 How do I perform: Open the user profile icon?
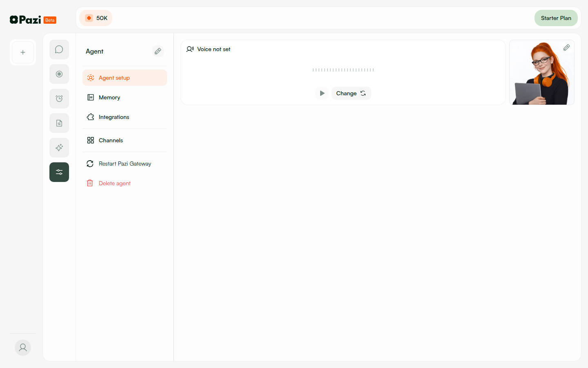coord(22,347)
